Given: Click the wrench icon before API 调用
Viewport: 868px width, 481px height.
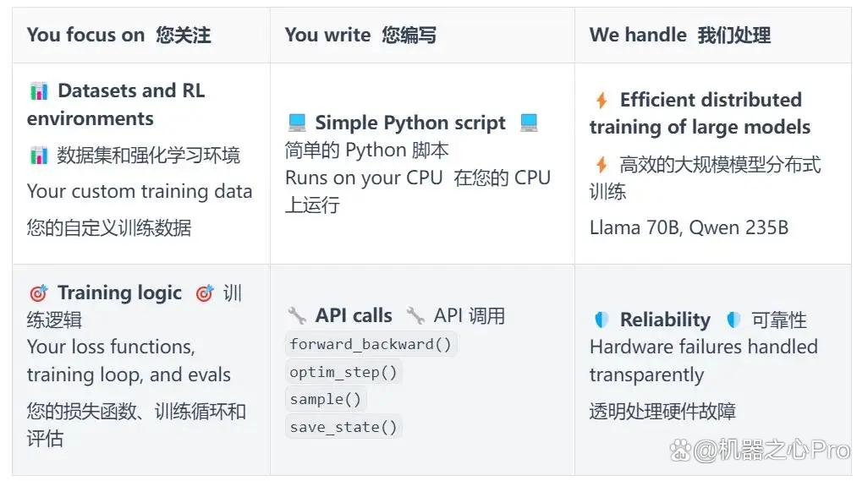Looking at the screenshot, I should (415, 315).
